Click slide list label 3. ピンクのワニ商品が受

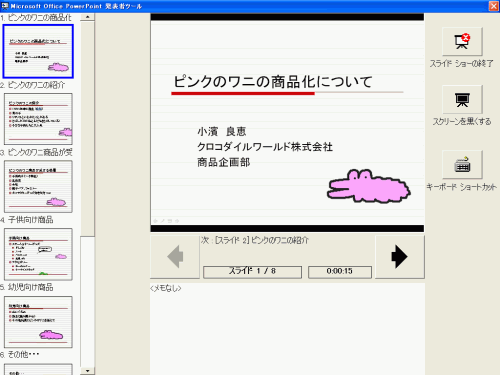(x=36, y=152)
